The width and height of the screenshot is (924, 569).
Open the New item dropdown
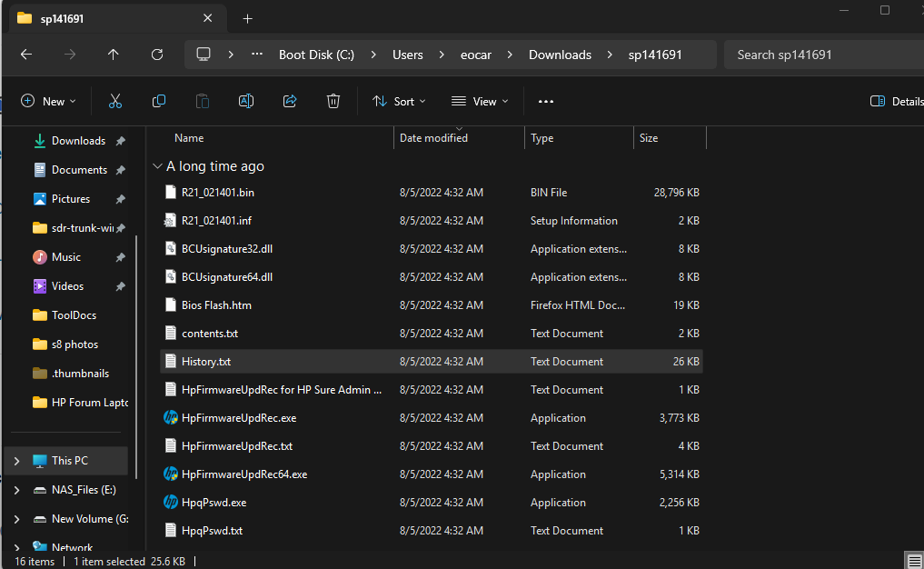[49, 101]
